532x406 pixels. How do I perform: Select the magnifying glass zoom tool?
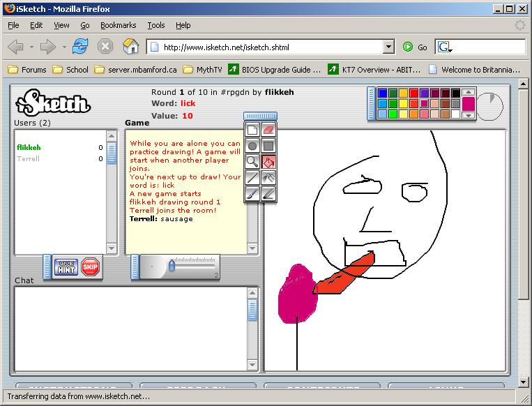coord(252,162)
